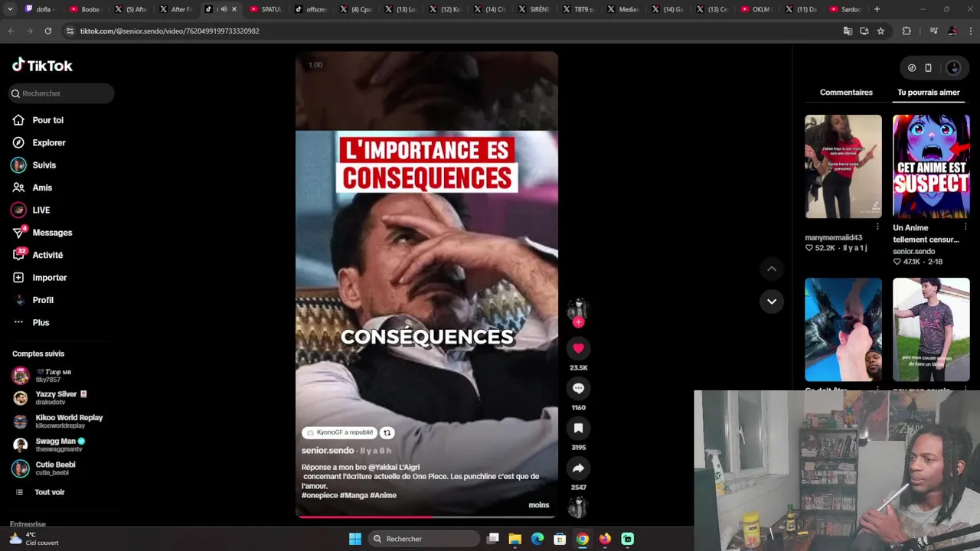980x551 pixels.
Task: Bookmark the video with 3195 saves
Action: click(x=578, y=429)
